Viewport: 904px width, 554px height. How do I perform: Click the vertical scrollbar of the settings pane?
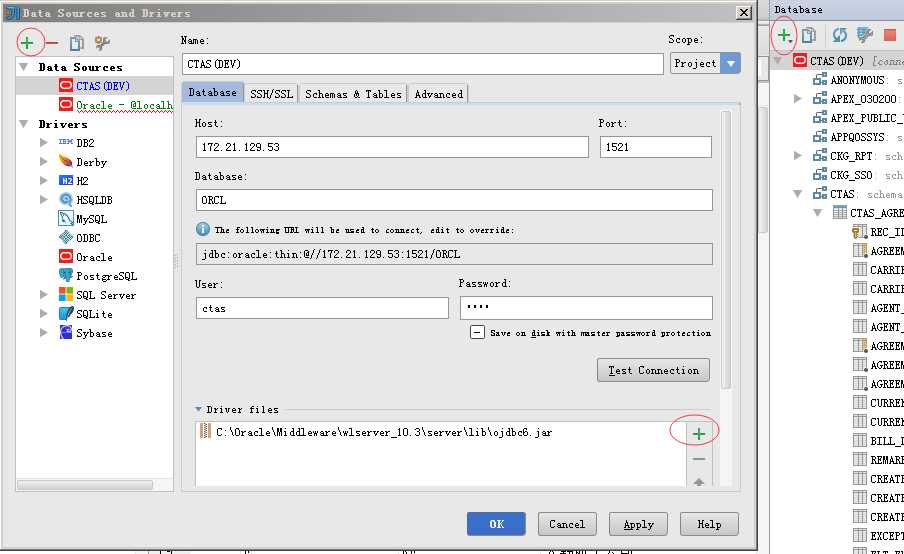point(726,250)
